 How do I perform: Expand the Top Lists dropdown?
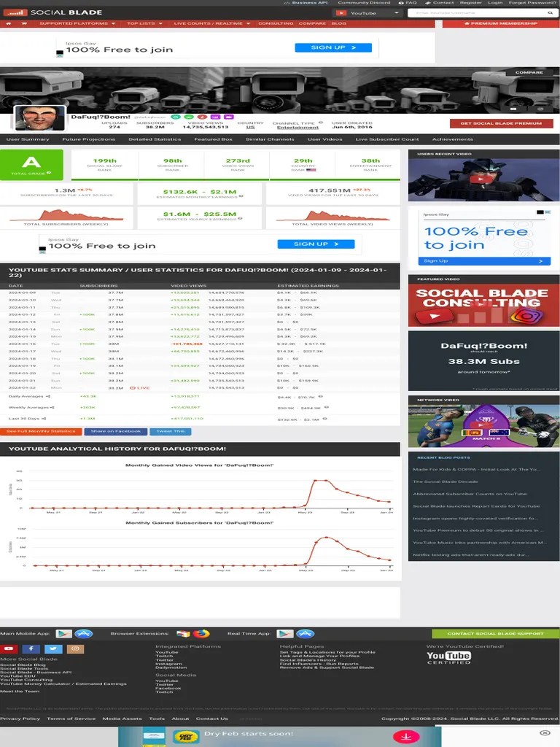coord(145,23)
